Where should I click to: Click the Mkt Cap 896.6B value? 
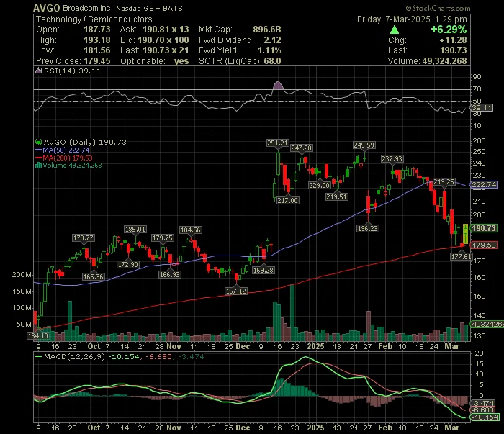pyautogui.click(x=267, y=30)
